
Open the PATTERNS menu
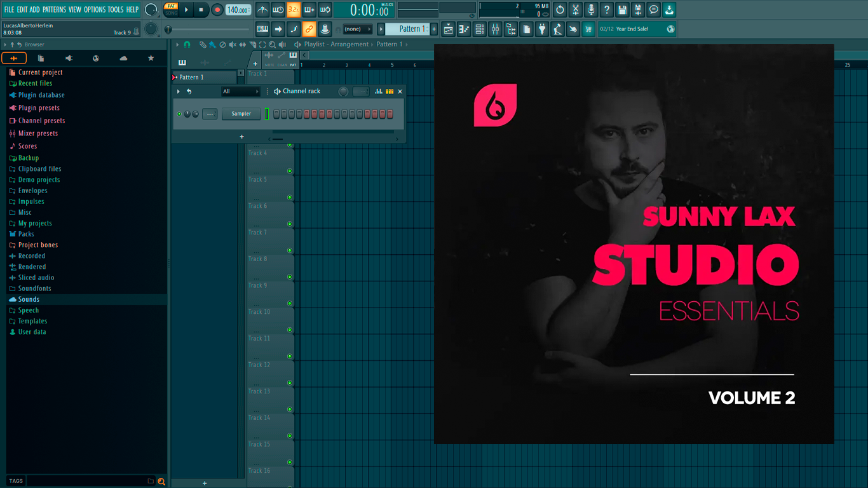pos(54,10)
